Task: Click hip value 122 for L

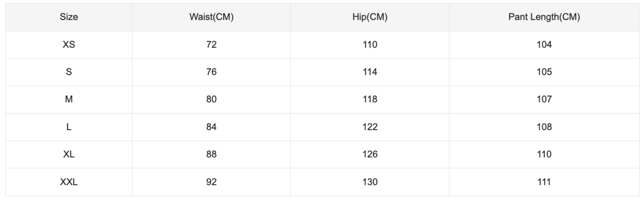Action: coord(370,127)
